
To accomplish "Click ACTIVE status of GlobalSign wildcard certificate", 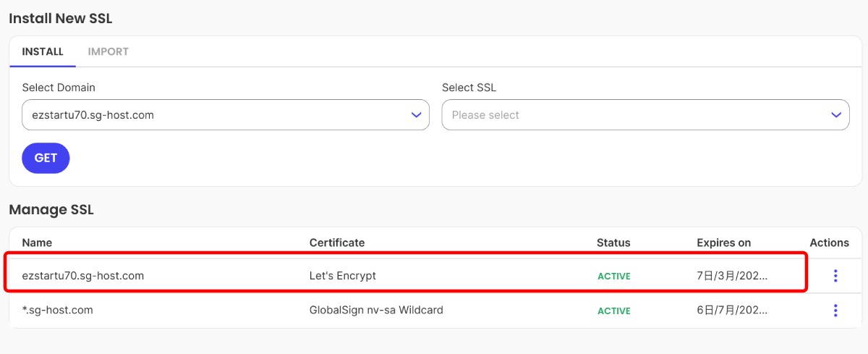I will [x=613, y=311].
